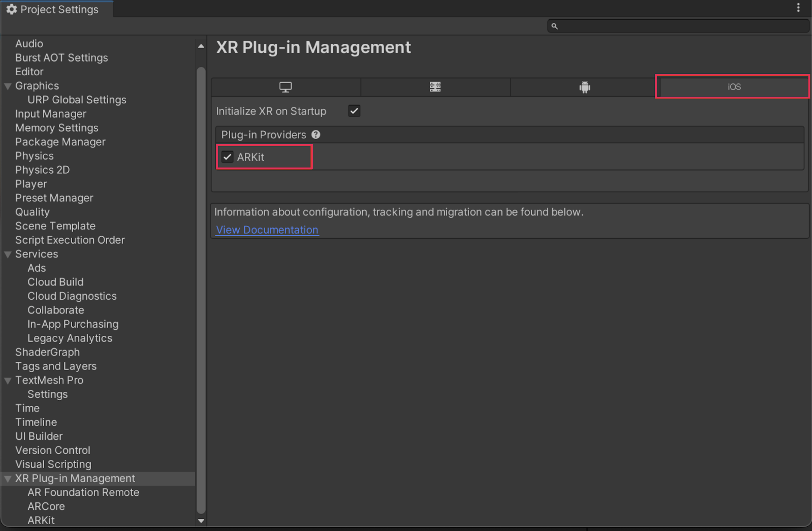This screenshot has width=812, height=531.
Task: Select the Android platform tab
Action: click(585, 87)
